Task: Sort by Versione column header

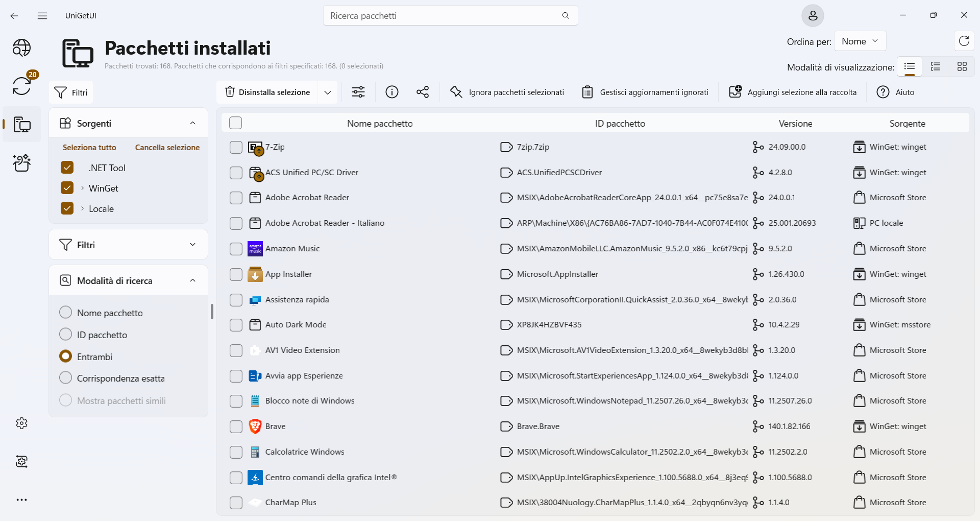Action: [795, 124]
